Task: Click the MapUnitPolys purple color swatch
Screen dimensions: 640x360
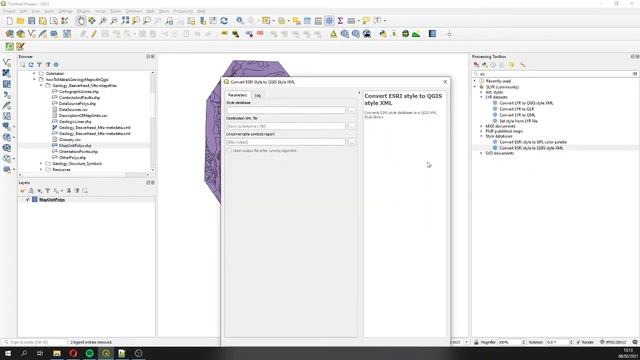Action: pos(35,200)
